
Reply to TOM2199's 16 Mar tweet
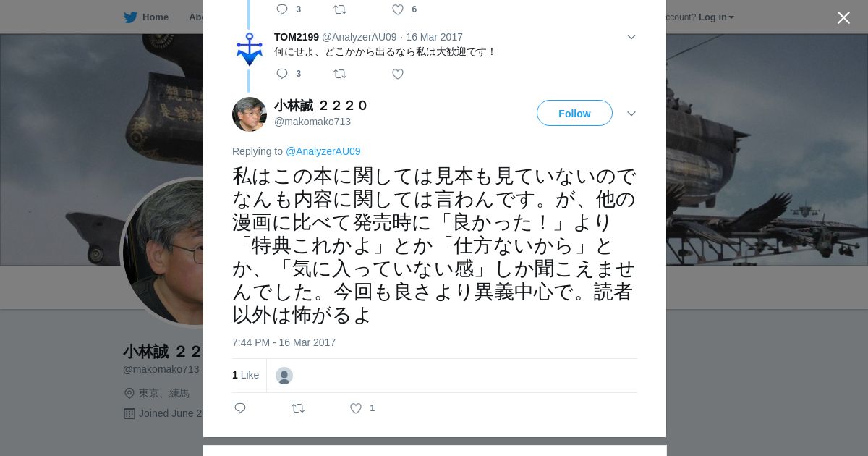(282, 74)
